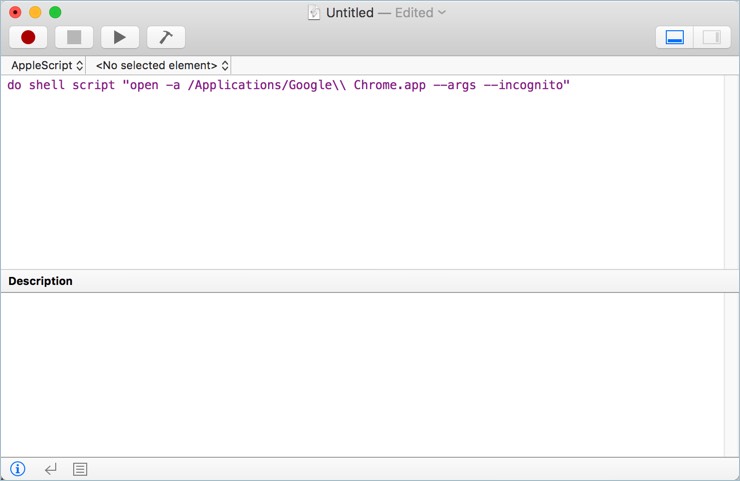The width and height of the screenshot is (740, 481).
Task: Close the Script Editor window
Action: (15, 12)
